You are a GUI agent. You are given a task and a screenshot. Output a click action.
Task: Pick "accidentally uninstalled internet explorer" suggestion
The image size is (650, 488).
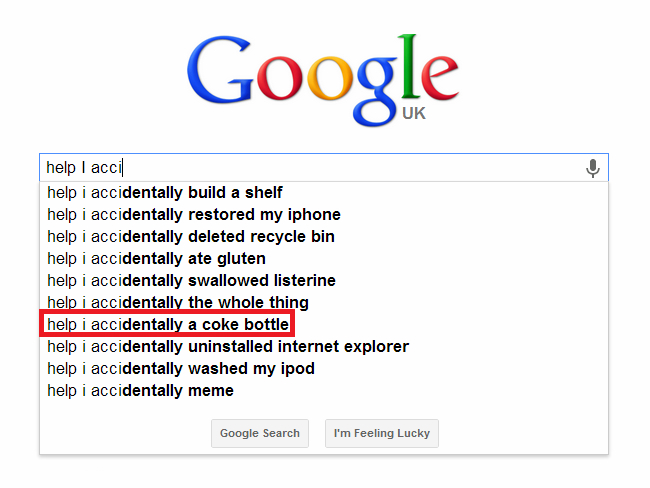(x=228, y=346)
